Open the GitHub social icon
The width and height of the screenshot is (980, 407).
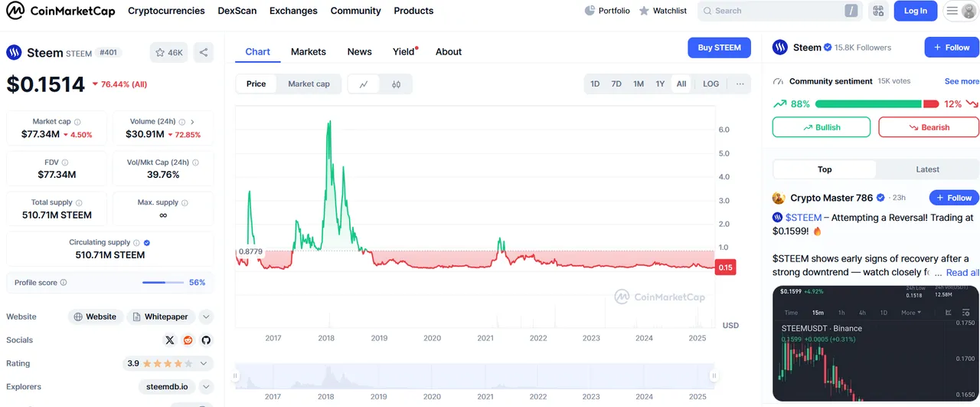pyautogui.click(x=206, y=340)
